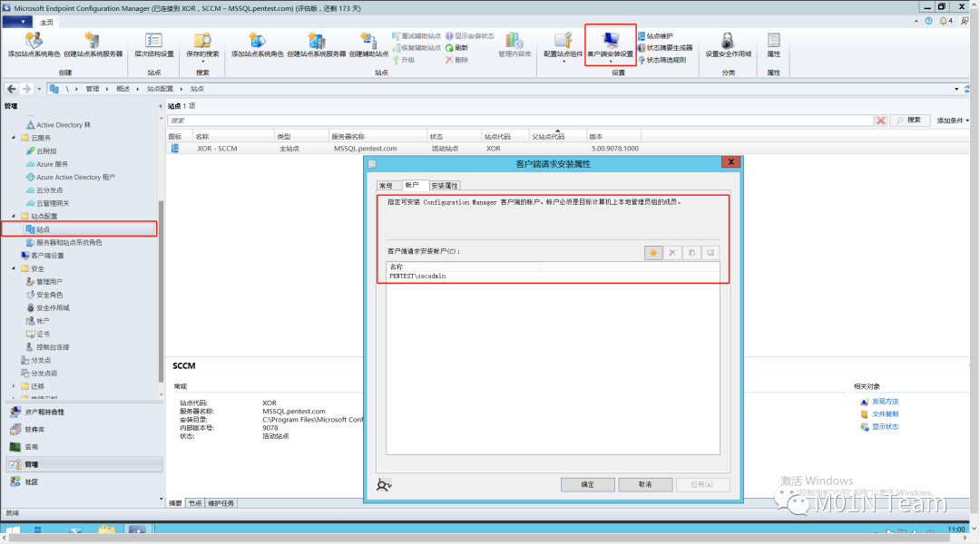This screenshot has height=544, width=980.
Task: Open 状态筛选规则 in the ribbon
Action: tap(661, 60)
